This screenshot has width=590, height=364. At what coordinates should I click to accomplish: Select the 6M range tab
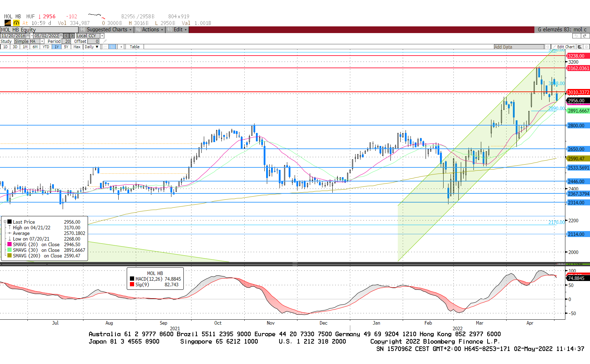[x=35, y=47]
